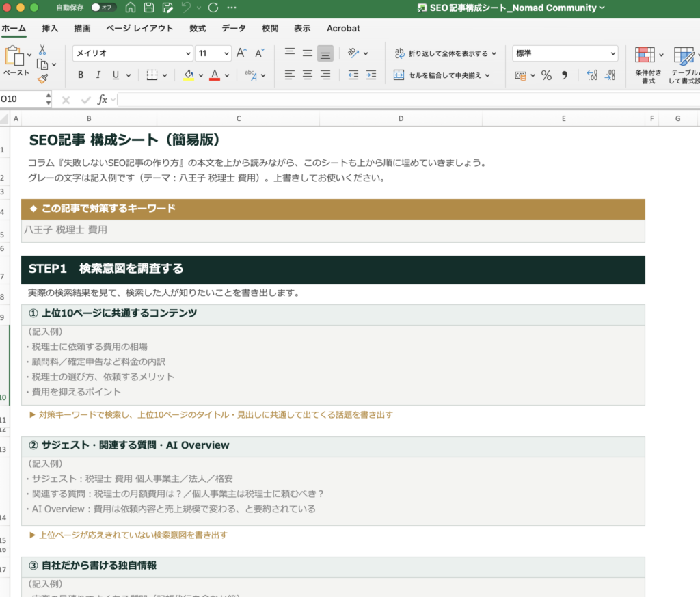Toggle bottom vertical alignment button

(x=325, y=53)
